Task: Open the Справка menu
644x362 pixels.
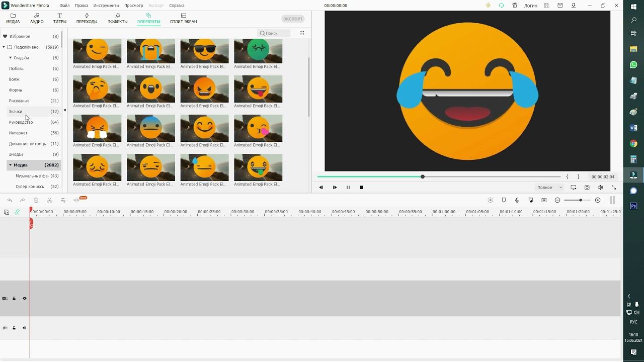Action: point(177,6)
